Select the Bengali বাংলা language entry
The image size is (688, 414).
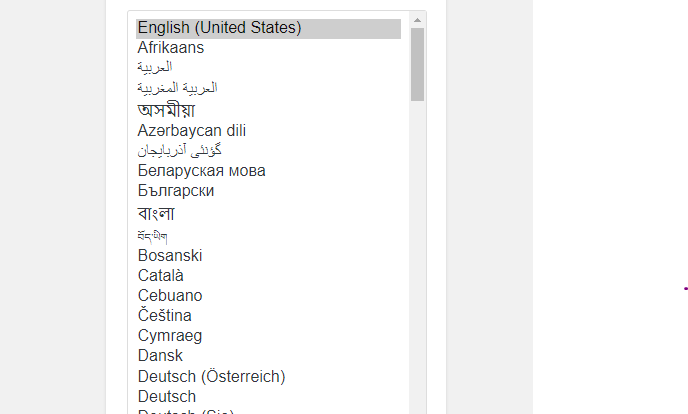[268, 214]
